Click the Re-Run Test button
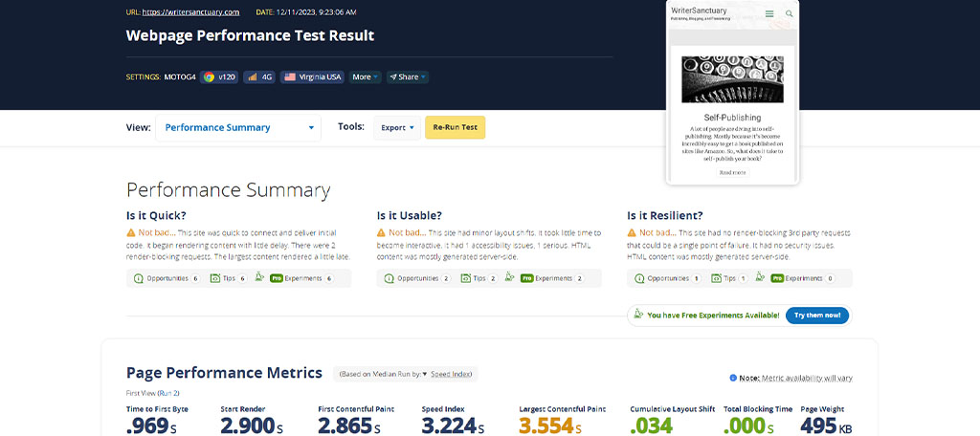 [x=455, y=127]
